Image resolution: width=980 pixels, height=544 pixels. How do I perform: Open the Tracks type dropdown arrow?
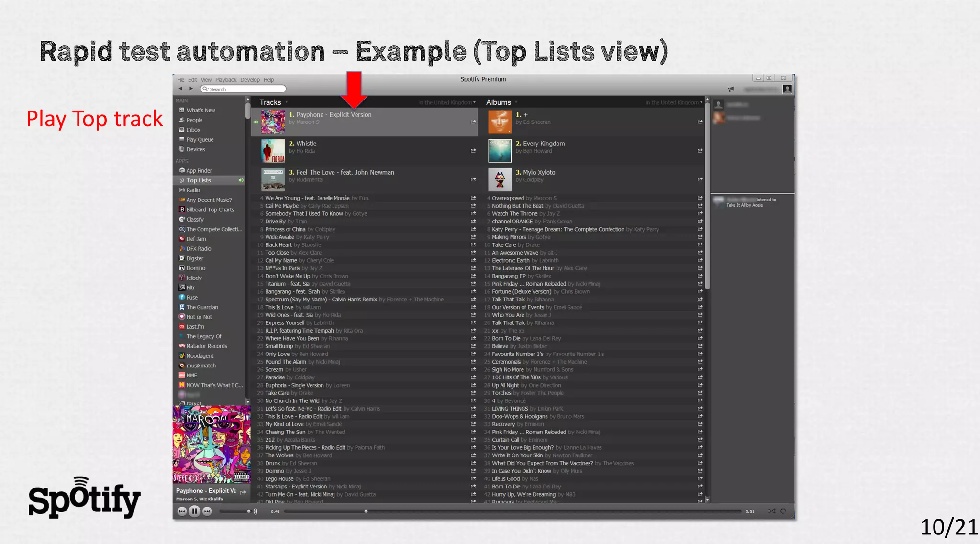[x=287, y=102]
